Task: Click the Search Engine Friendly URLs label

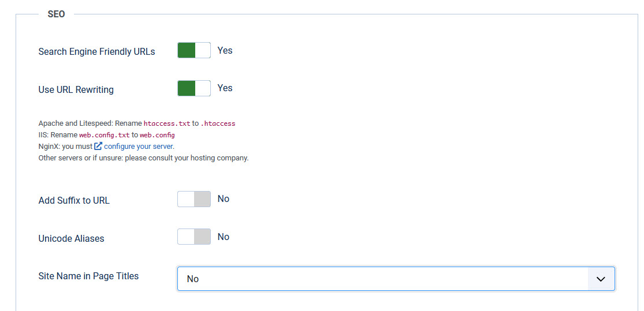Action: (96, 51)
